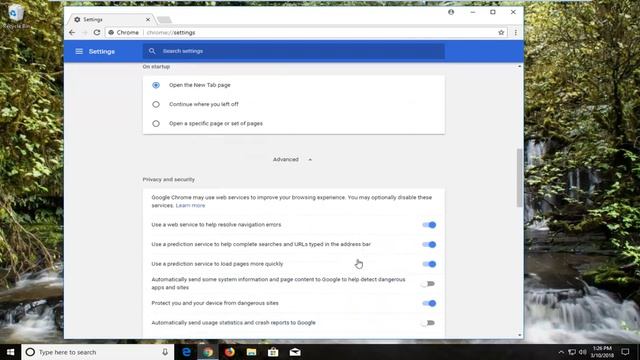This screenshot has width=640, height=360.
Task: Click scrollbar down arrow
Action: click(520, 335)
